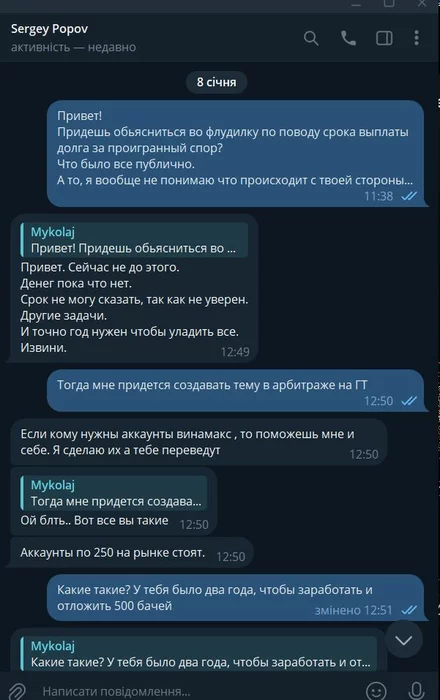Click the message input field

coord(196,691)
